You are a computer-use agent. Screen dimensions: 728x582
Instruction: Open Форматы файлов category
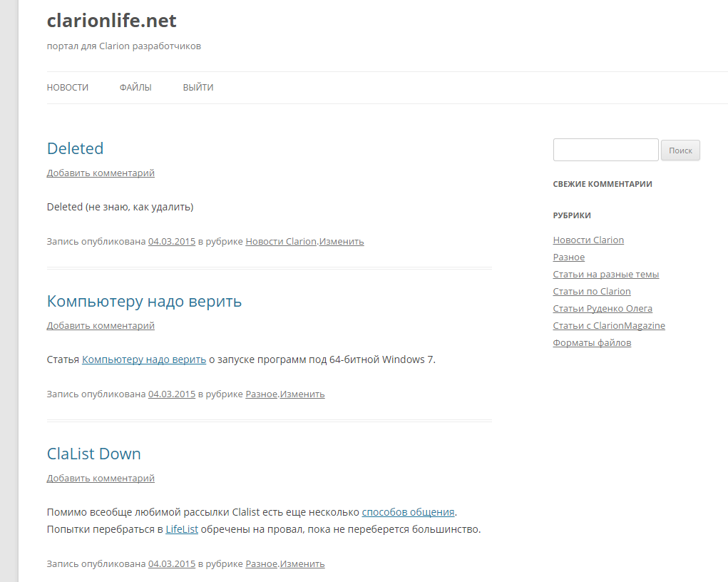pyautogui.click(x=592, y=343)
